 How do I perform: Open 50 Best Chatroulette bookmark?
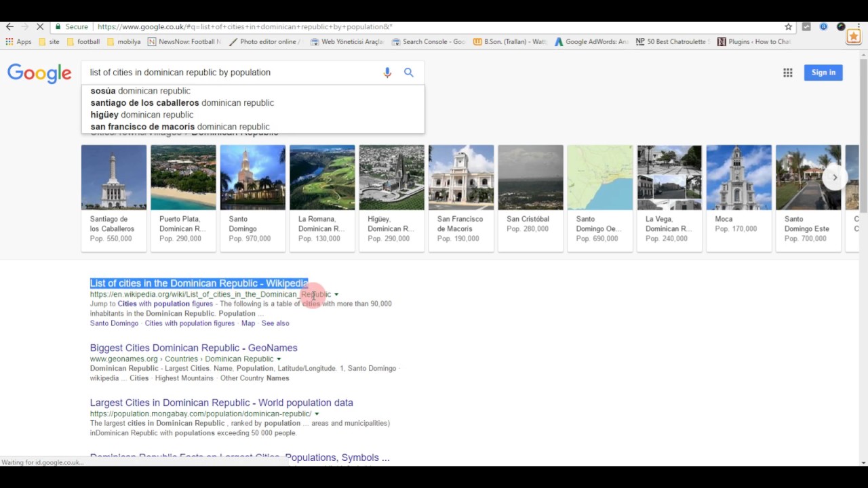pyautogui.click(x=673, y=42)
